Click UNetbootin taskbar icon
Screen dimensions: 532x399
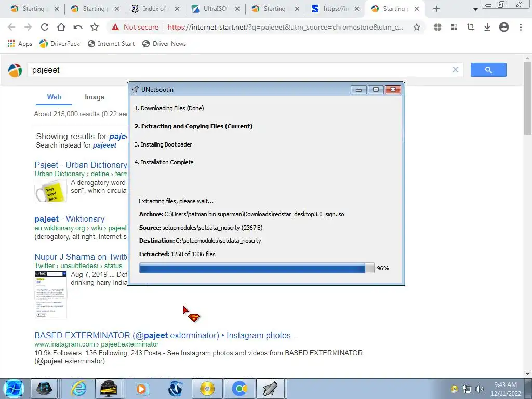pyautogui.click(x=270, y=389)
